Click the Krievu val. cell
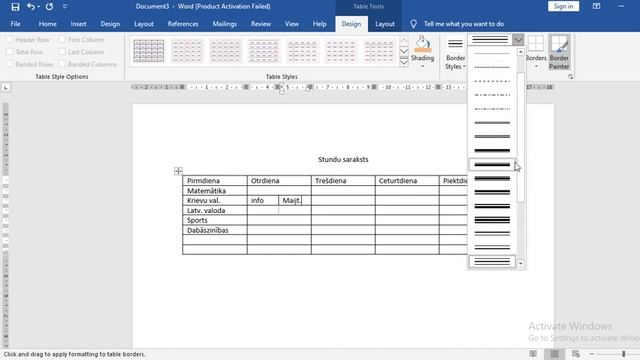This screenshot has width=640, height=360. pos(215,200)
